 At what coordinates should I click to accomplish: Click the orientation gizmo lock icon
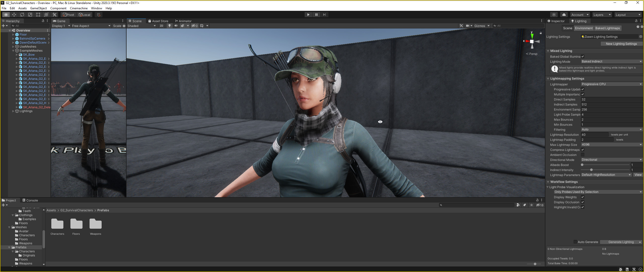[541, 33]
